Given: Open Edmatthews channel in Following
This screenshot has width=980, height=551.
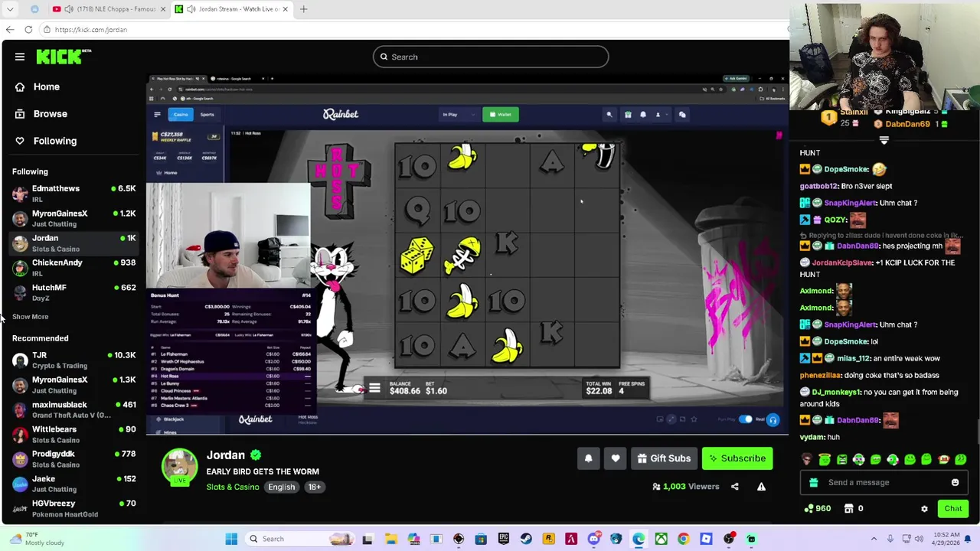Looking at the screenshot, I should point(74,193).
